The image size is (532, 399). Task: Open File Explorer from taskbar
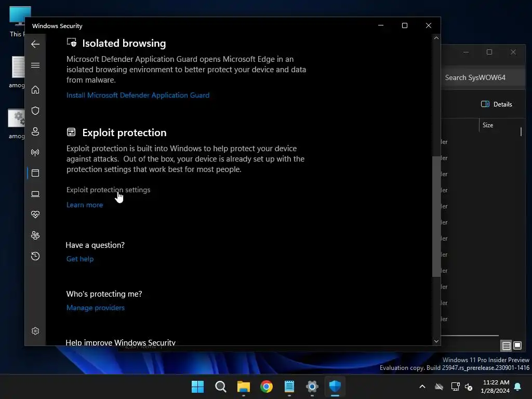click(243, 387)
